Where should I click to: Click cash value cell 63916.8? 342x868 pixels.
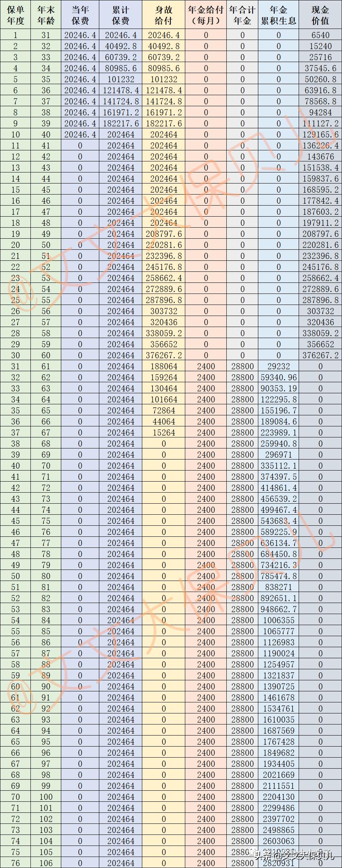320,90
